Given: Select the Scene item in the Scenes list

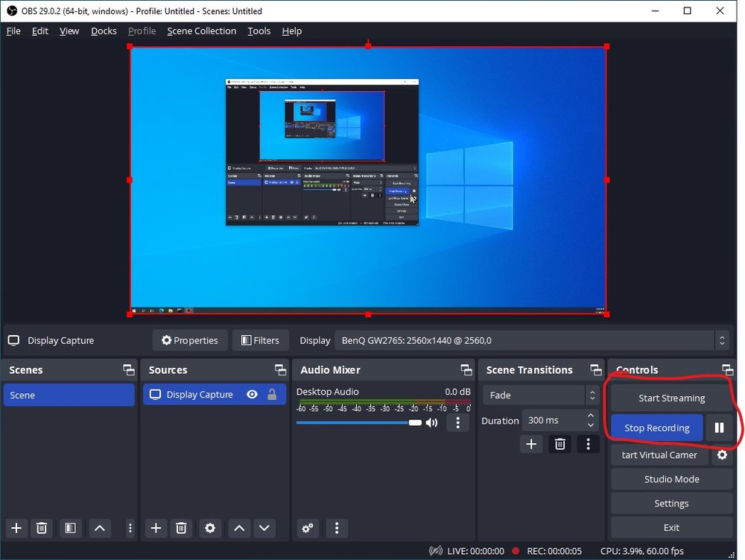Looking at the screenshot, I should coord(69,395).
